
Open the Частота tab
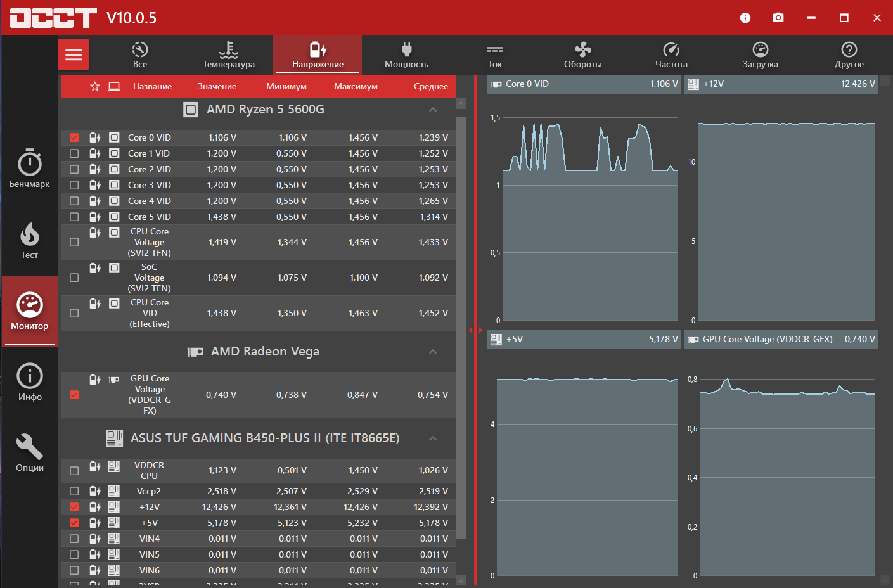[x=671, y=54]
